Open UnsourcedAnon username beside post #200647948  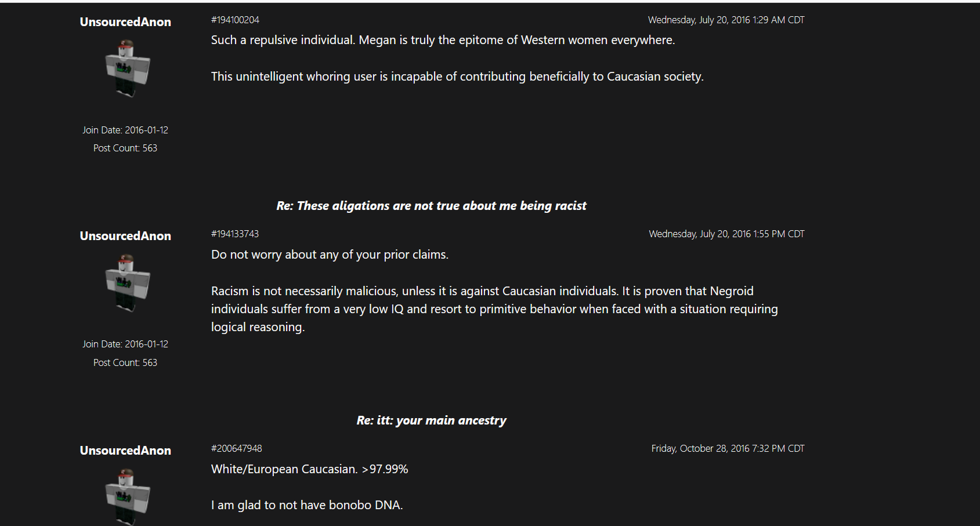tap(125, 451)
